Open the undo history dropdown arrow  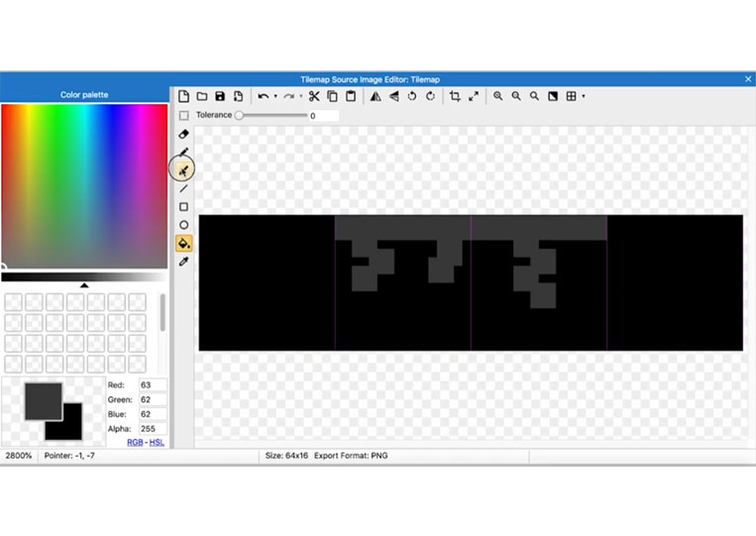(x=275, y=96)
